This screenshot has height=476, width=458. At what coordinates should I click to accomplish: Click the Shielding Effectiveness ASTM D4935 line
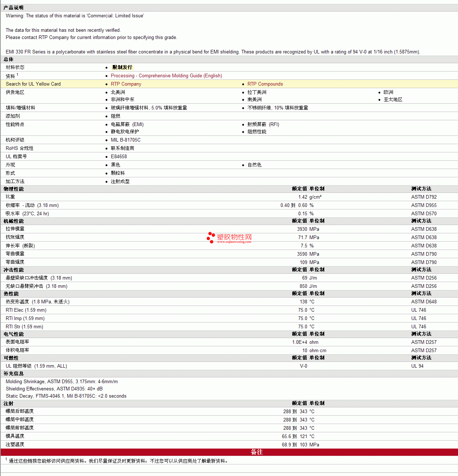click(x=54, y=389)
